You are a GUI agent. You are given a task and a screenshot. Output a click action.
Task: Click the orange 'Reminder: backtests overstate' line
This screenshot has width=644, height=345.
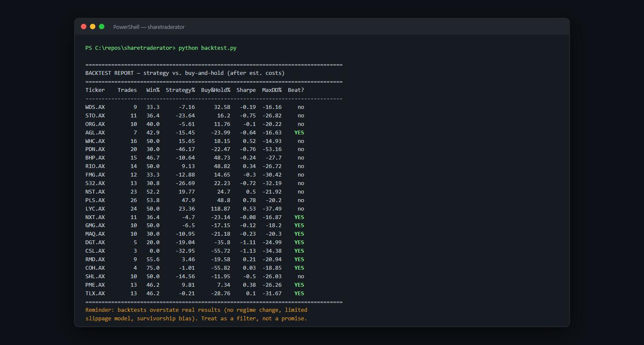coord(196,310)
